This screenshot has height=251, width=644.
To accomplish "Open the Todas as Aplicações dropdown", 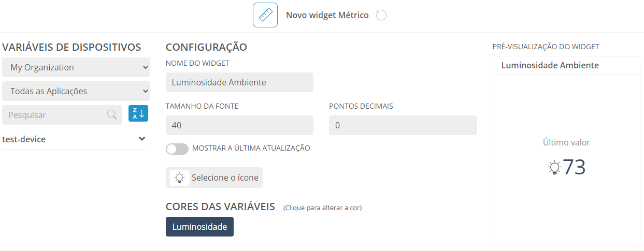I will [76, 91].
